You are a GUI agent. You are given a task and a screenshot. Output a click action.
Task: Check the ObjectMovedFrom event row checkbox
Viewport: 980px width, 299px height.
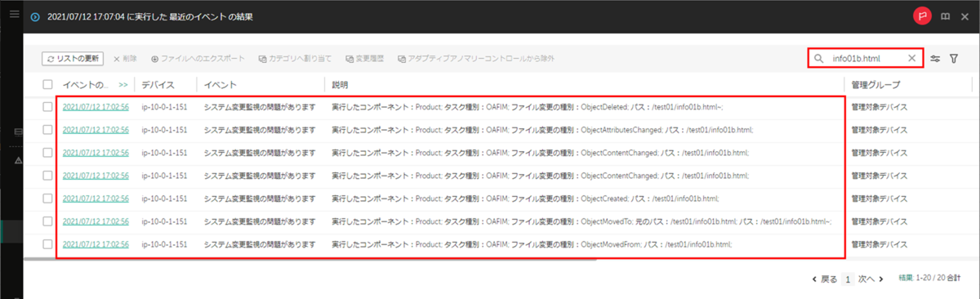click(x=47, y=244)
